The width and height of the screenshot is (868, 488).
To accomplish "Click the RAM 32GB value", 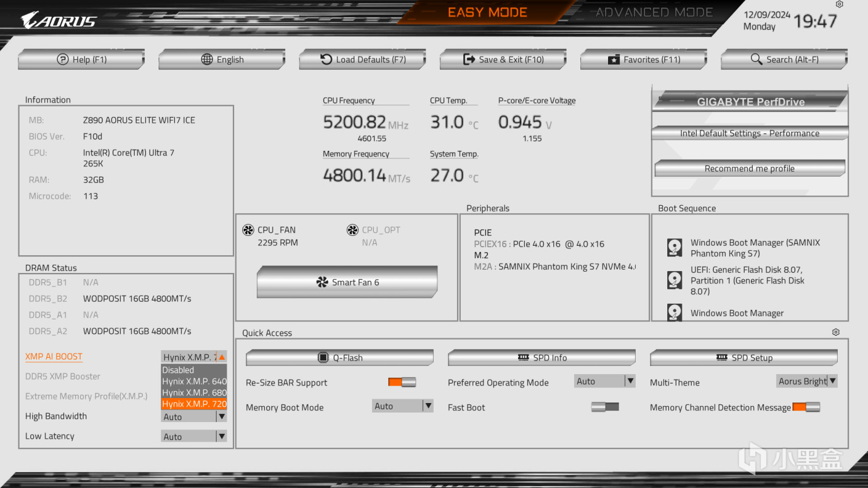I will [93, 180].
